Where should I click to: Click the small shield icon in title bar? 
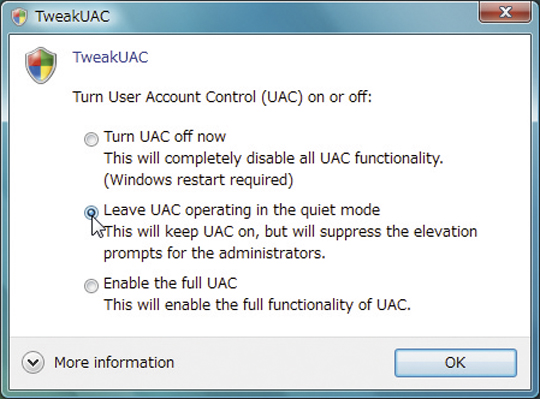tap(19, 17)
